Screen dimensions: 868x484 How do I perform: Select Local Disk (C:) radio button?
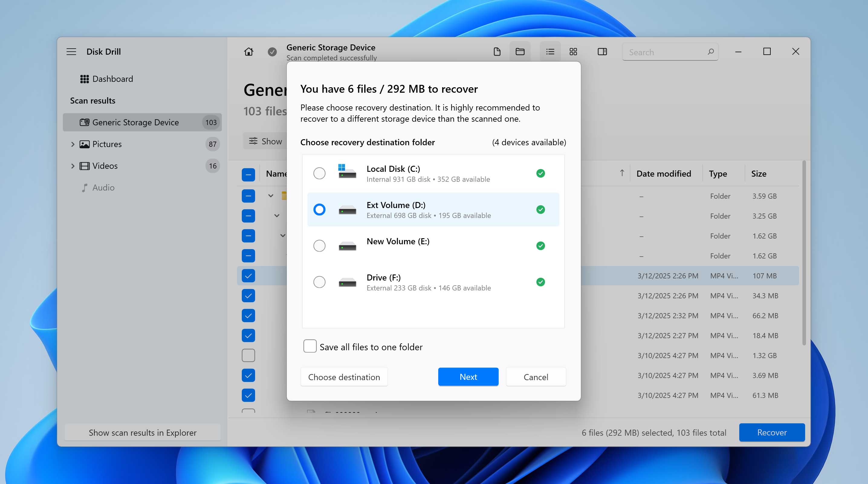tap(319, 173)
